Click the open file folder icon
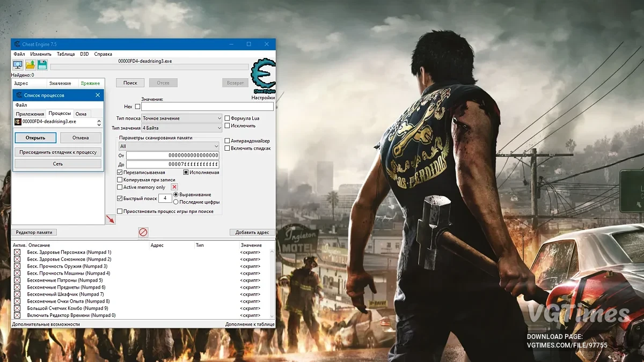644x362 pixels. pyautogui.click(x=30, y=65)
